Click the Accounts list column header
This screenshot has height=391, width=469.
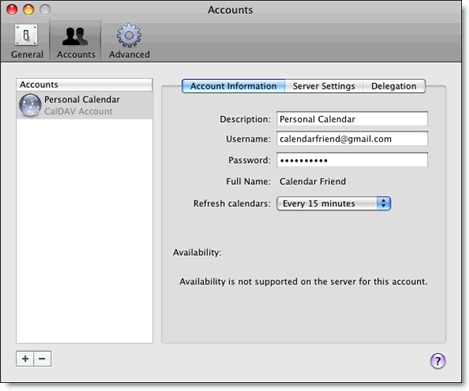[85, 85]
